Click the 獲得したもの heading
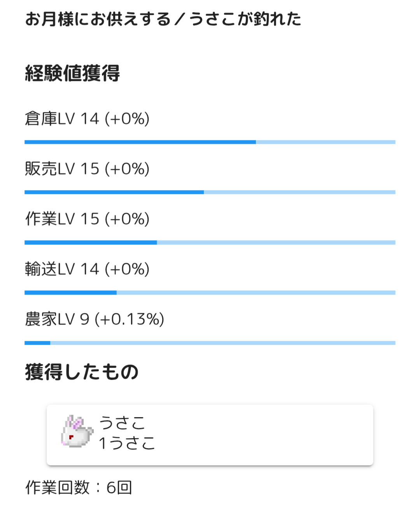The image size is (420, 510). click(82, 372)
